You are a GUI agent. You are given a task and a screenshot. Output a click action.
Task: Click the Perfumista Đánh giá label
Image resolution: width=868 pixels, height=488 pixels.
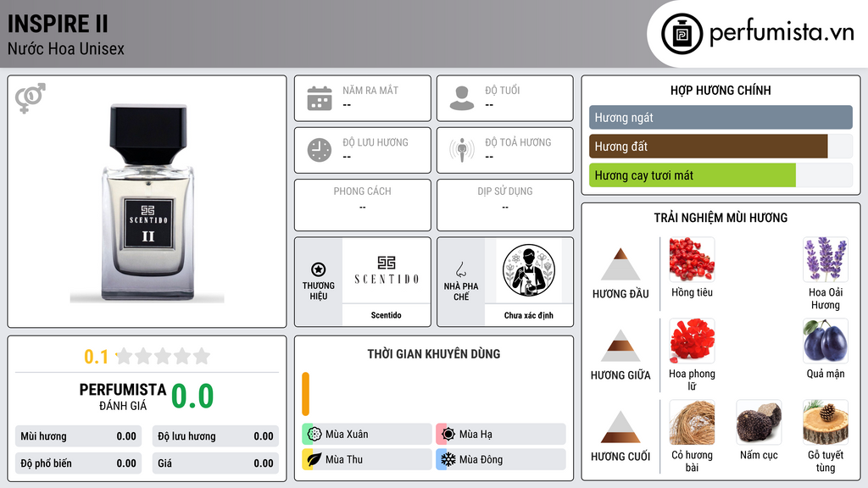[123, 396]
